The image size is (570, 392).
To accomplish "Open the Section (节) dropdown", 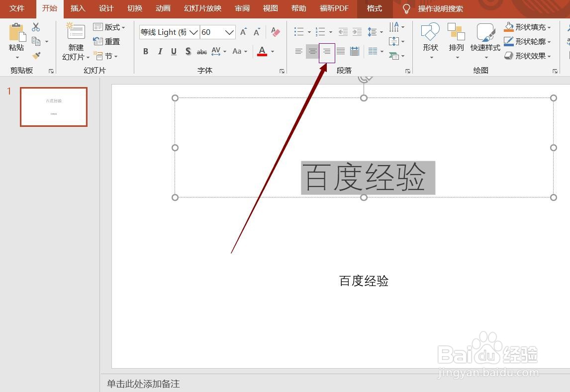I will 106,56.
